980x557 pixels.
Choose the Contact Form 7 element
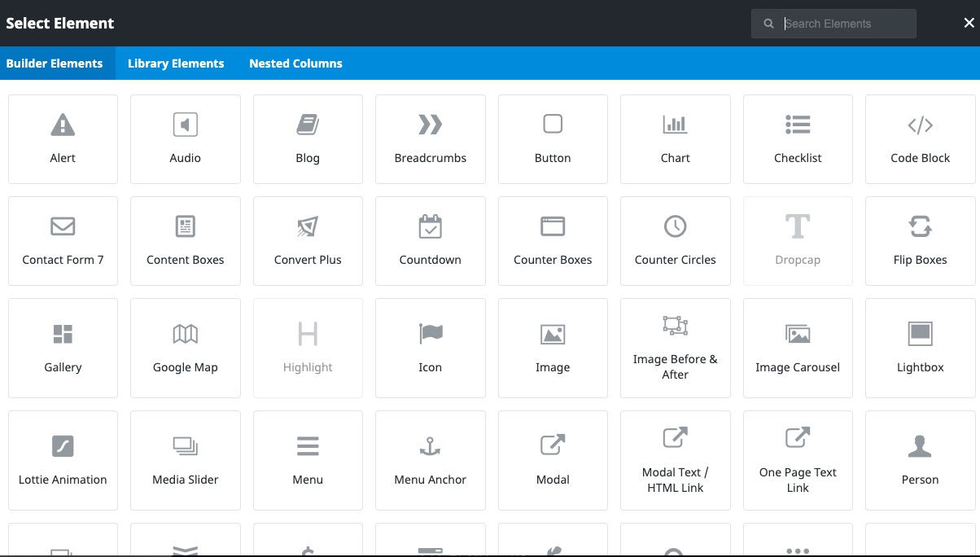[x=63, y=241]
